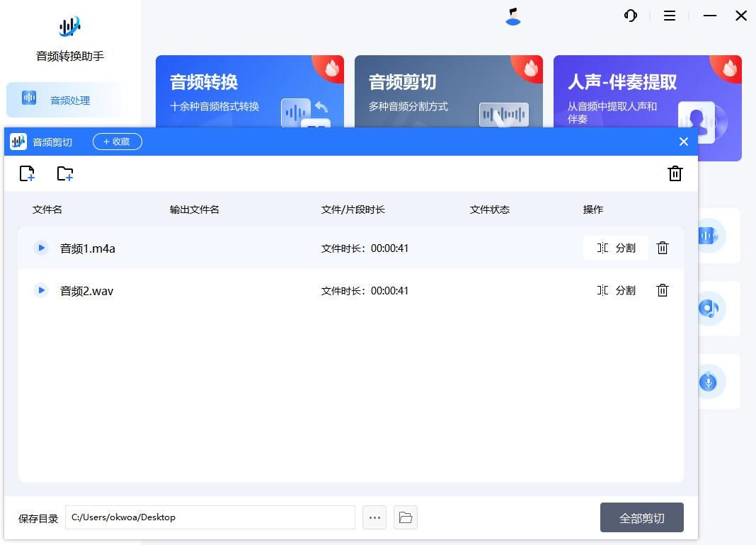Click the add folder icon in toolbar
756x545 pixels.
tap(64, 173)
